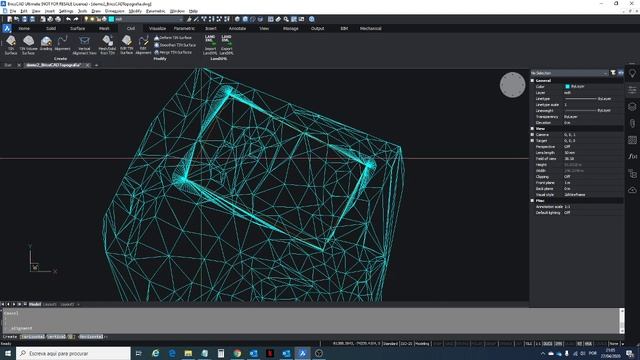Open the Settings menu
The image size is (640, 360).
tap(66, 11)
